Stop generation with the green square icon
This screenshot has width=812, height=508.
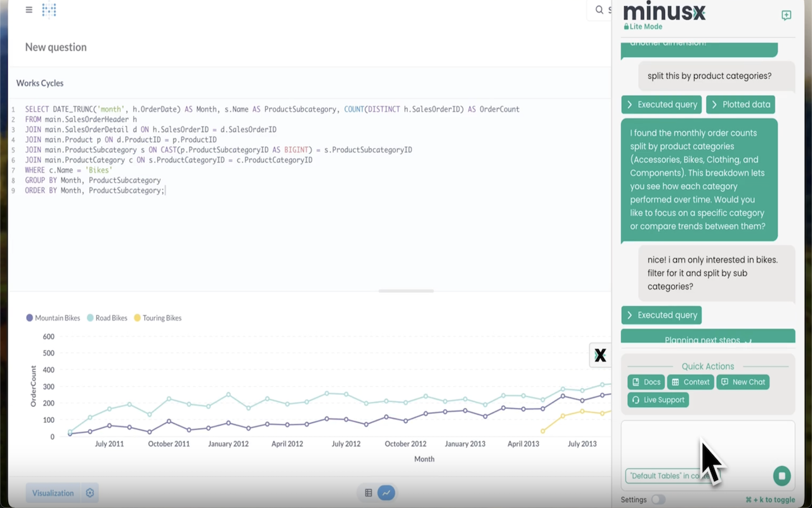click(782, 476)
